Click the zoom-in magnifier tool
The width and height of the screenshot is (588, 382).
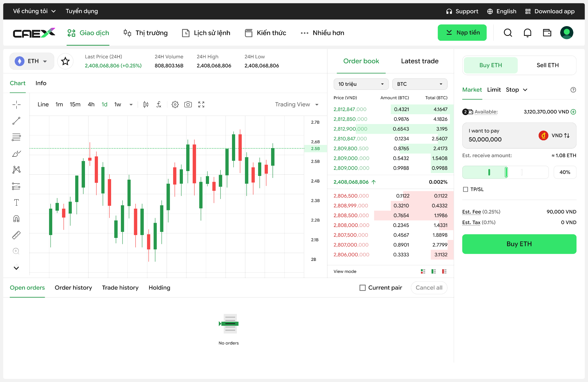(x=16, y=251)
